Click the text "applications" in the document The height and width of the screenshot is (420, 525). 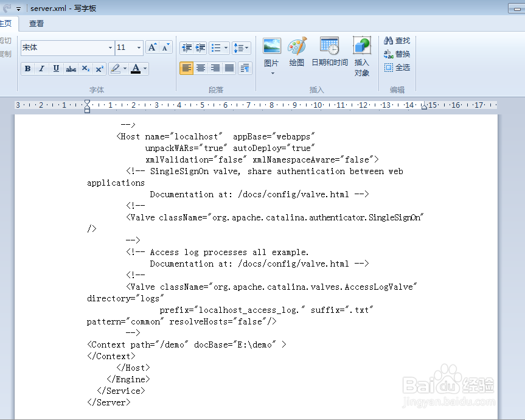116,183
